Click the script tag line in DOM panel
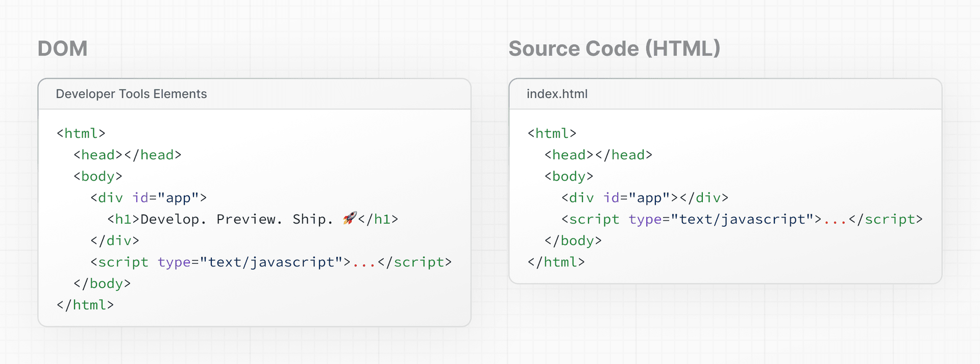This screenshot has height=364, width=980. 271,262
